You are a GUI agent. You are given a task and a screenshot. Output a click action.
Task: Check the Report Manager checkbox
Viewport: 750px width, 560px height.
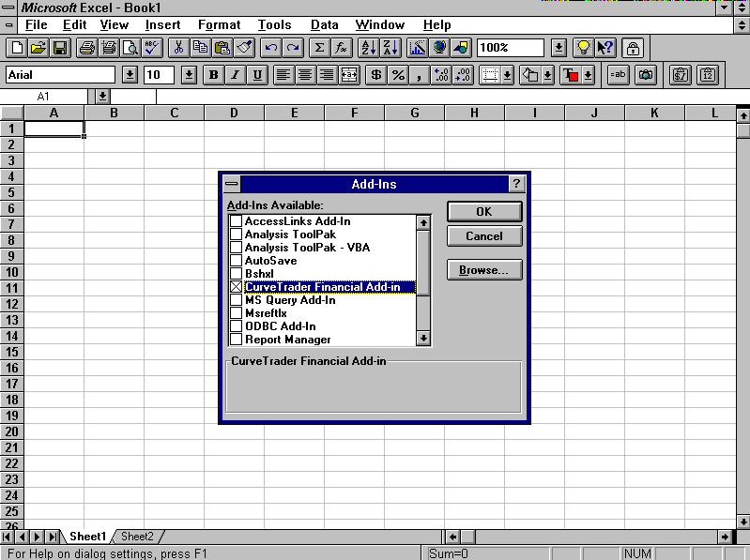click(x=236, y=340)
